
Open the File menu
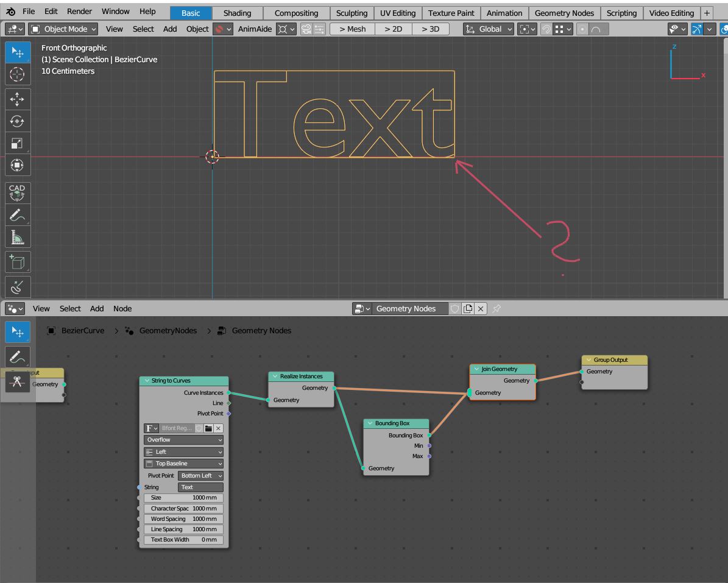pos(28,11)
